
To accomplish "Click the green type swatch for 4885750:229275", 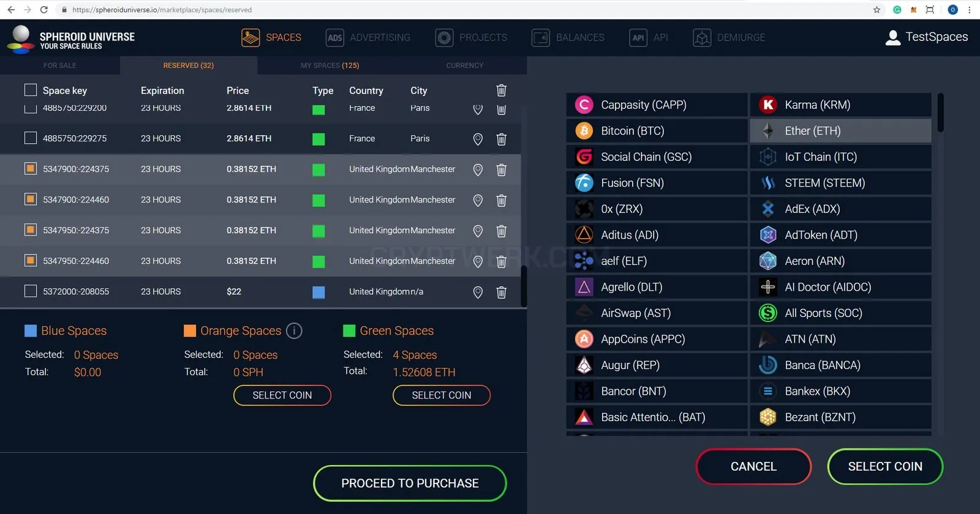I will coord(318,139).
